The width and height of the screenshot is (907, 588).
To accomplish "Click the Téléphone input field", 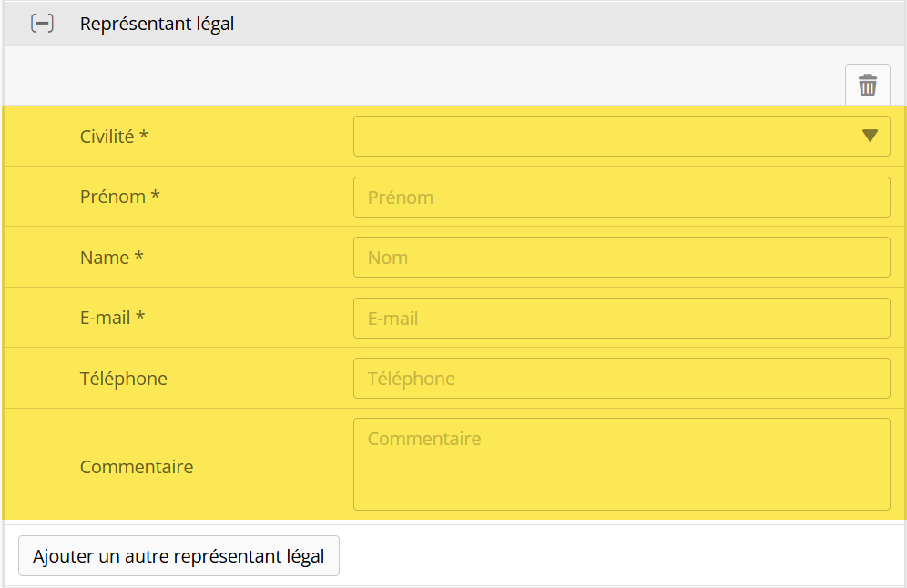I will tap(621, 379).
